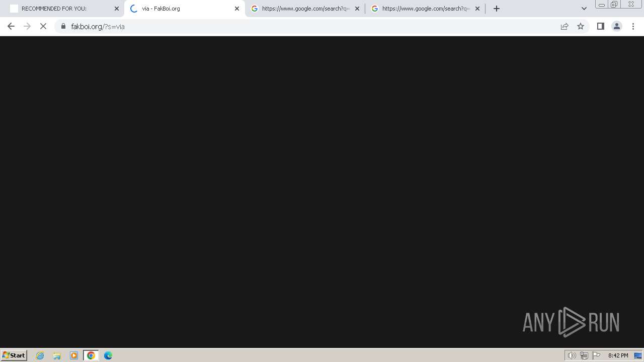This screenshot has height=362, width=644.
Task: Open a new tab
Action: tap(497, 9)
